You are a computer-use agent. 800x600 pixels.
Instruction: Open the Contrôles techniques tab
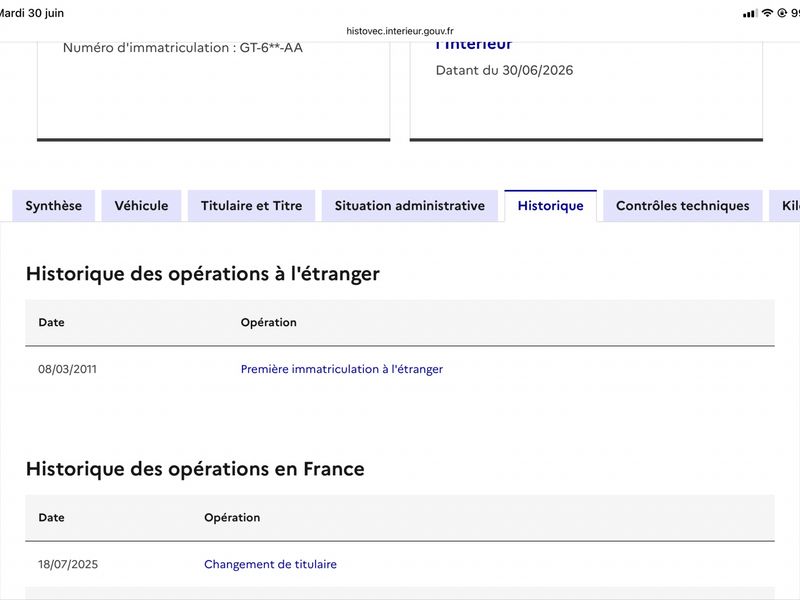[683, 206]
